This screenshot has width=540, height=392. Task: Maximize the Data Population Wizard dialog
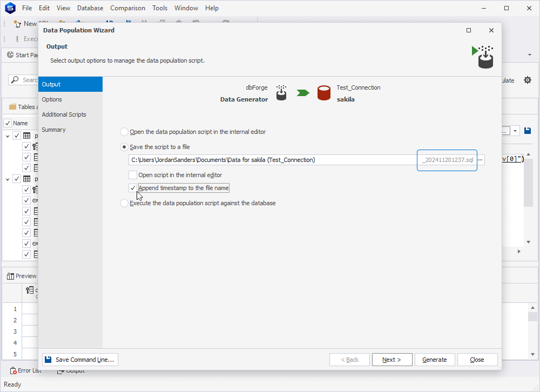(x=469, y=30)
